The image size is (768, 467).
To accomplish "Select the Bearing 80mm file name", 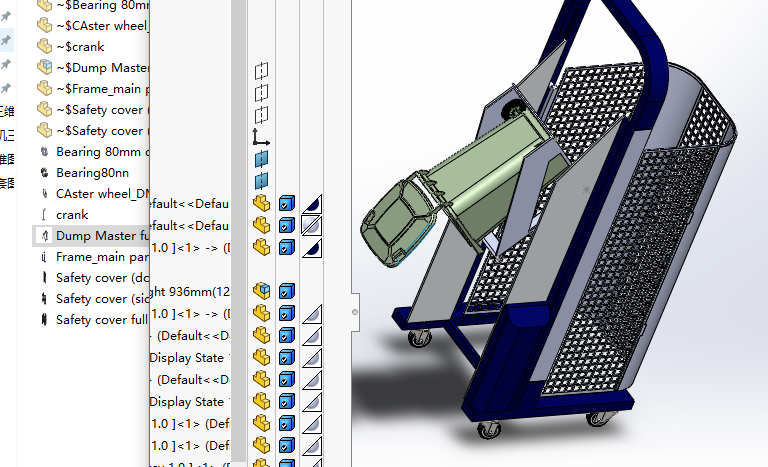I will point(102,152).
